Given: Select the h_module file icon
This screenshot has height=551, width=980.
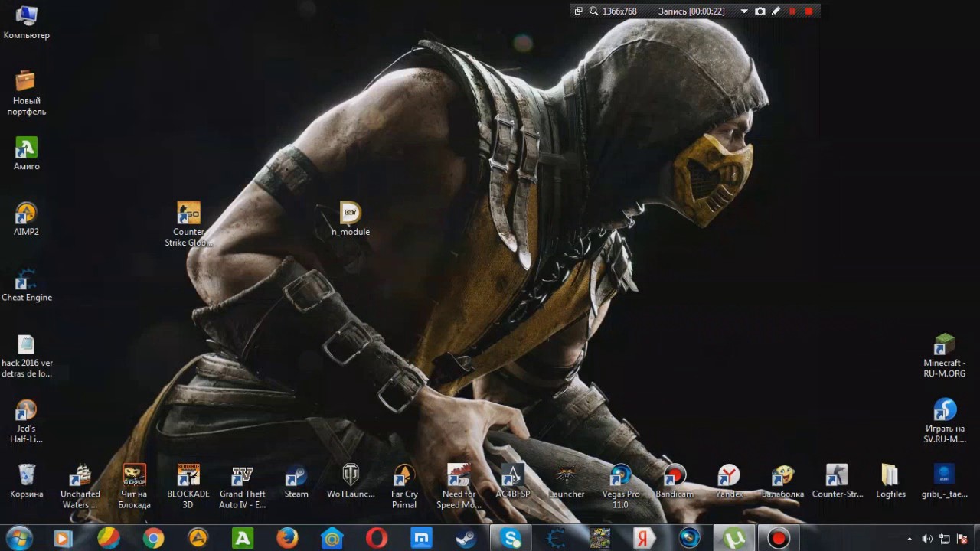Looking at the screenshot, I should pos(351,219).
